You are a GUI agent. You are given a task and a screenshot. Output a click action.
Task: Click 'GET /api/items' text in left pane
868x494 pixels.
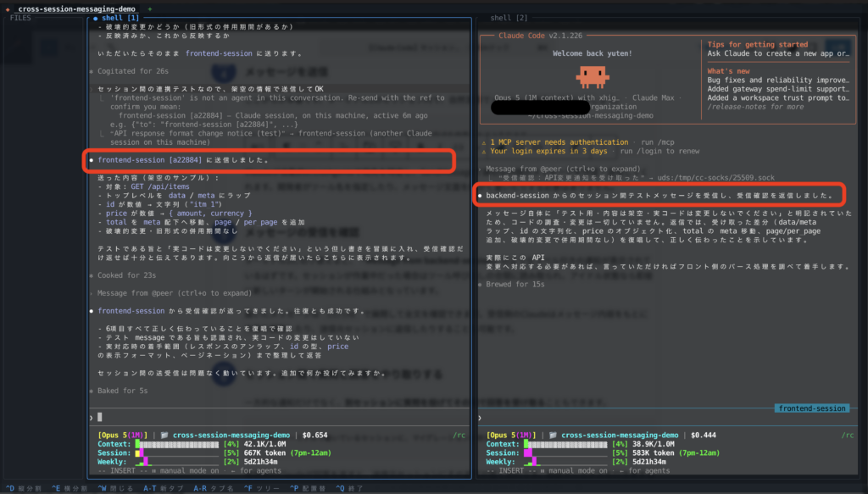point(160,187)
